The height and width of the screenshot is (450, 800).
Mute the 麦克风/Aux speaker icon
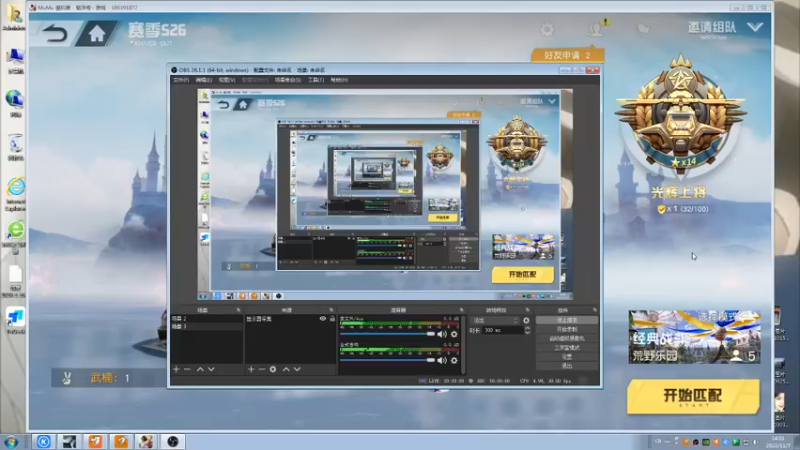tap(442, 334)
